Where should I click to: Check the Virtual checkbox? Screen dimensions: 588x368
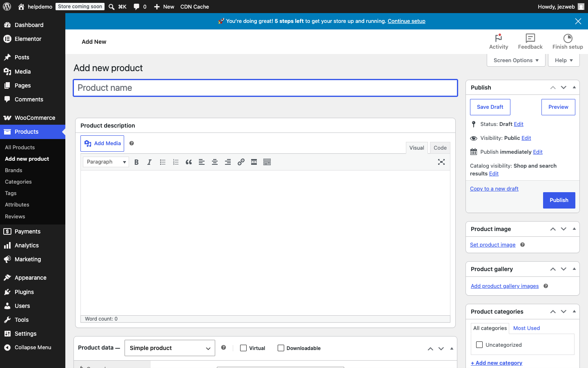(243, 348)
